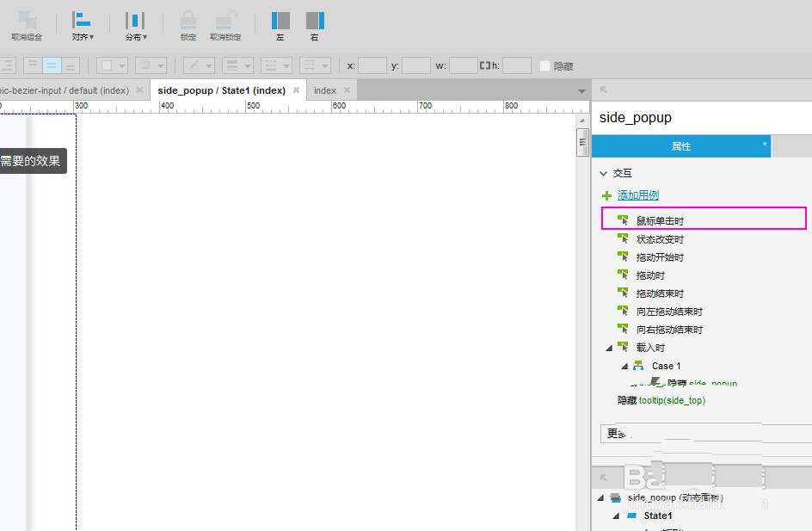The image size is (812, 531).
Task: Select the 属性 (properties) tab
Action: (681, 146)
